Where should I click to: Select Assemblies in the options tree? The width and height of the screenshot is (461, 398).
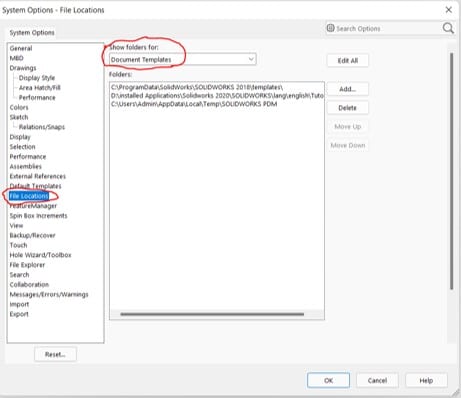[26, 166]
